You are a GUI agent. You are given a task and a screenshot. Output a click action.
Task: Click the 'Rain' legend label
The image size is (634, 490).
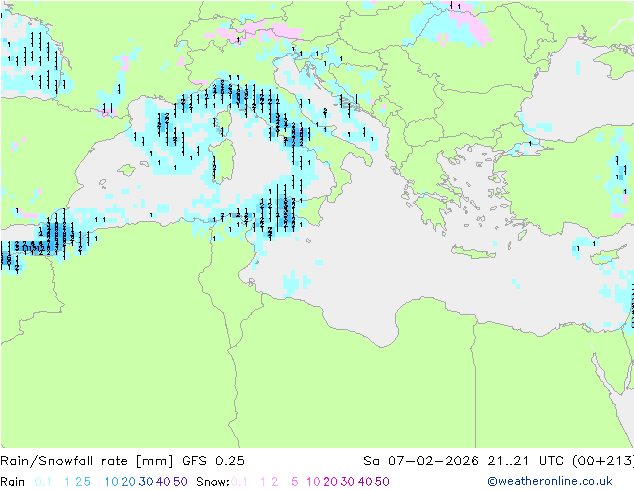[x=13, y=482]
